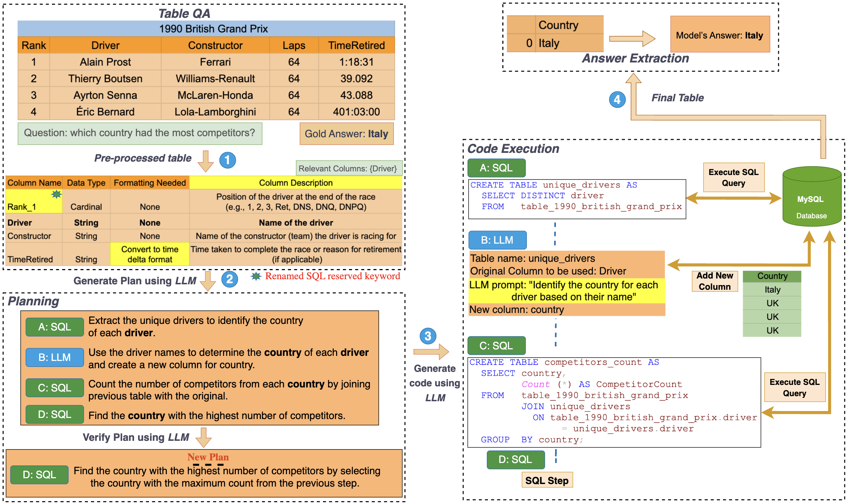Select the question text box
This screenshot has width=848, height=504.
point(140,133)
